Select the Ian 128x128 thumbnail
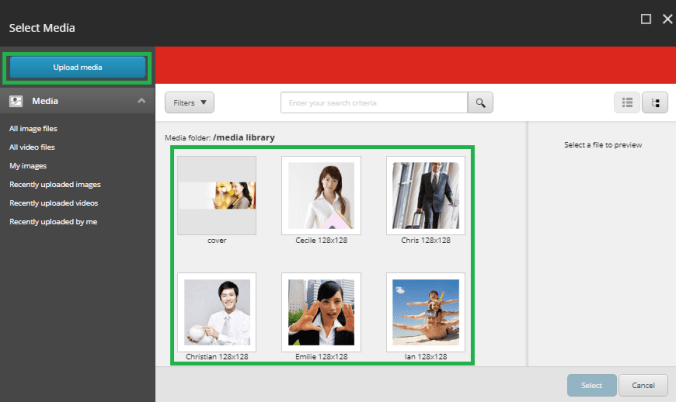This screenshot has height=402, width=676. click(x=426, y=312)
